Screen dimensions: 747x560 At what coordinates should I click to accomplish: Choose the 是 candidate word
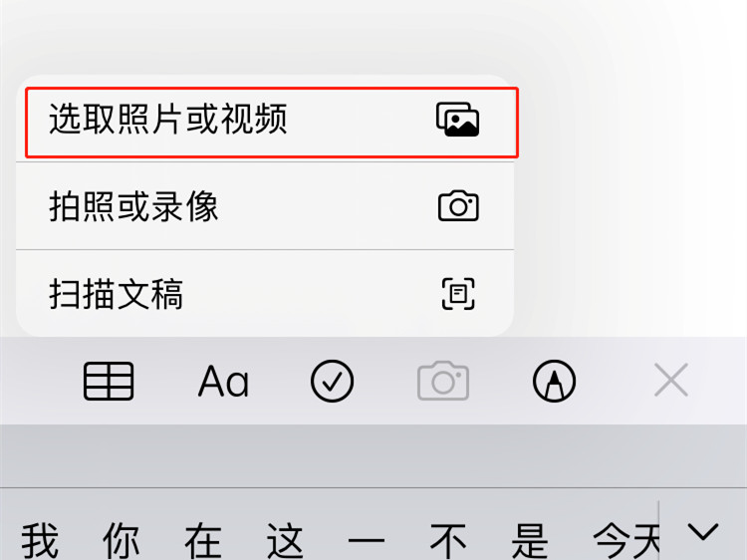click(x=530, y=541)
